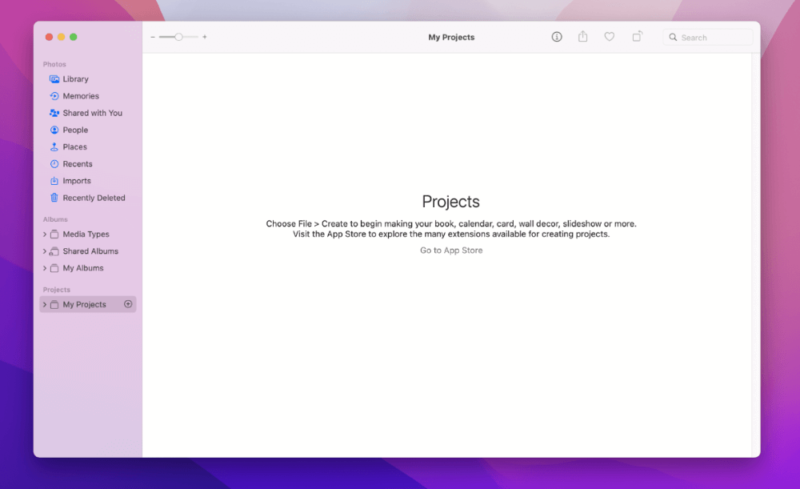800x489 pixels.
Task: Close the Photos window with the red button
Action: pyautogui.click(x=49, y=37)
